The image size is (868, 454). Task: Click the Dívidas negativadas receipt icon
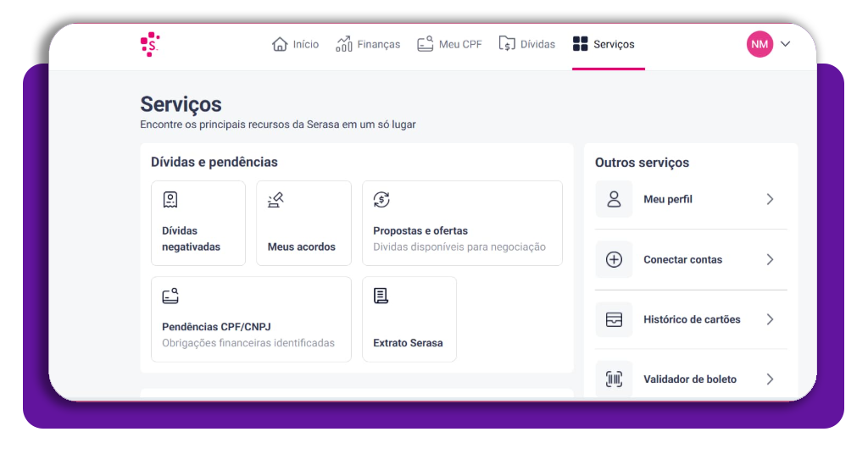[x=170, y=200]
